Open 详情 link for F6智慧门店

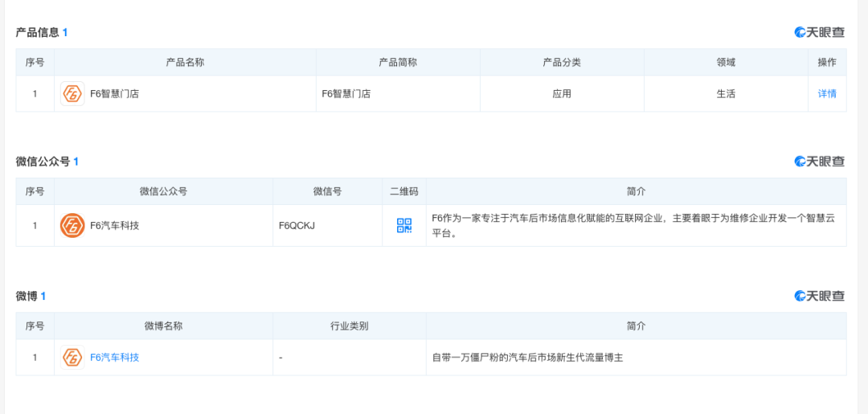coord(827,93)
